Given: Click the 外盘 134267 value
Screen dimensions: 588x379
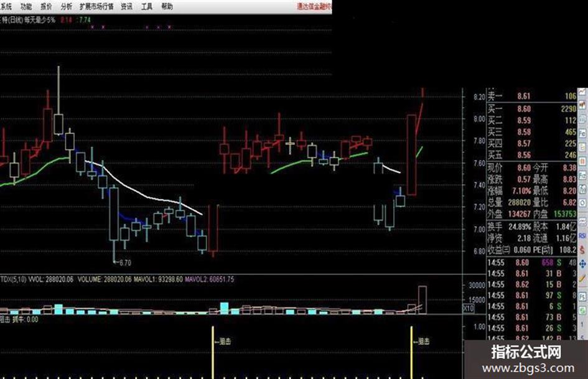Looking at the screenshot, I should 520,214.
